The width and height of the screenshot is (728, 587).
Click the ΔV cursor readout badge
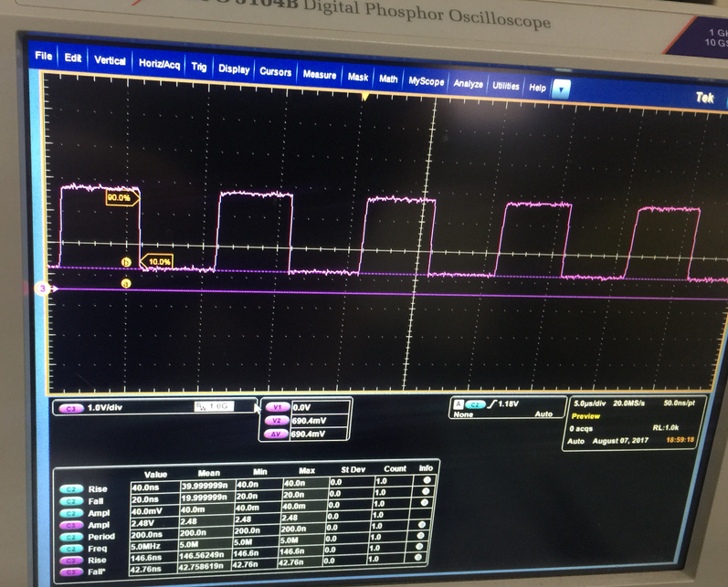tap(276, 435)
